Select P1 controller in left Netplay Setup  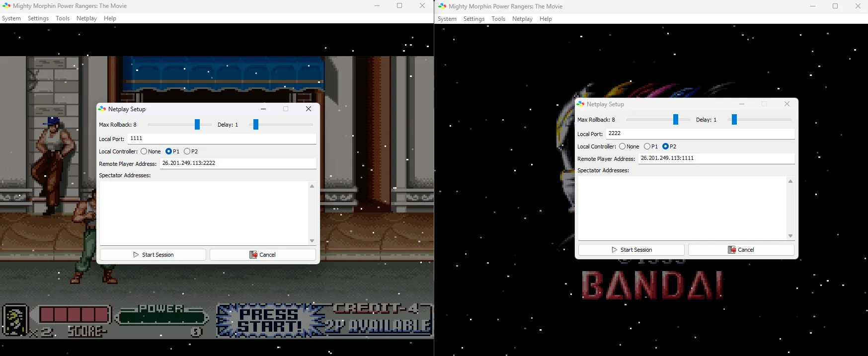point(172,151)
